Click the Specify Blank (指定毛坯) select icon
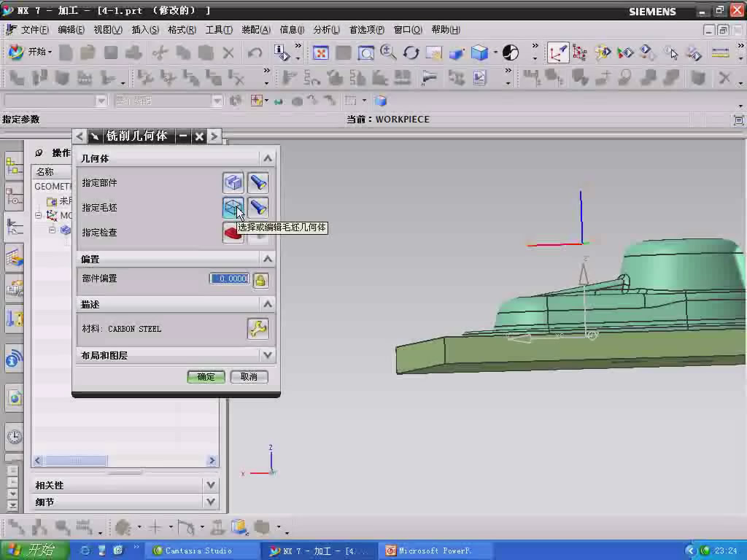The width and height of the screenshot is (747, 560). [233, 208]
